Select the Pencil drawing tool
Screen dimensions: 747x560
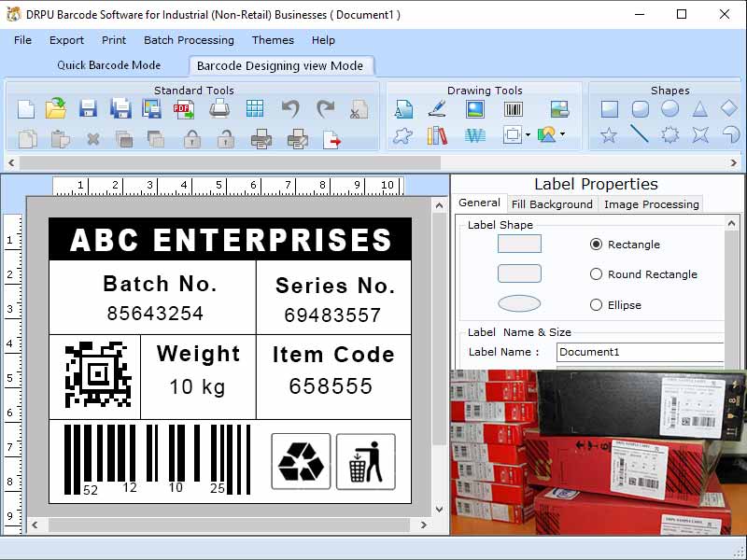coord(438,109)
